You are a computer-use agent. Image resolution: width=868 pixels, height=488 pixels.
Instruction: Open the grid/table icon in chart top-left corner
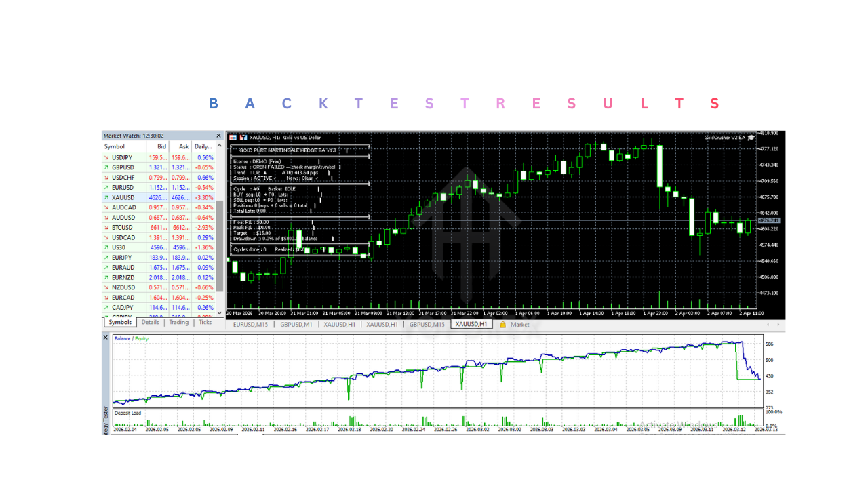233,137
